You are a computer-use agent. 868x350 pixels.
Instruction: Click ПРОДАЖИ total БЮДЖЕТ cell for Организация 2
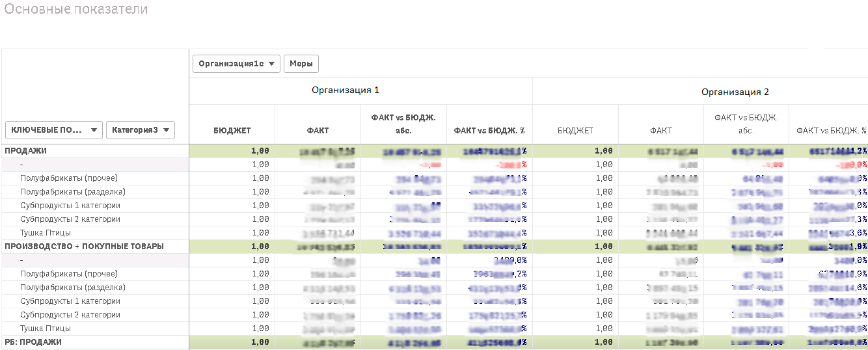pyautogui.click(x=576, y=150)
